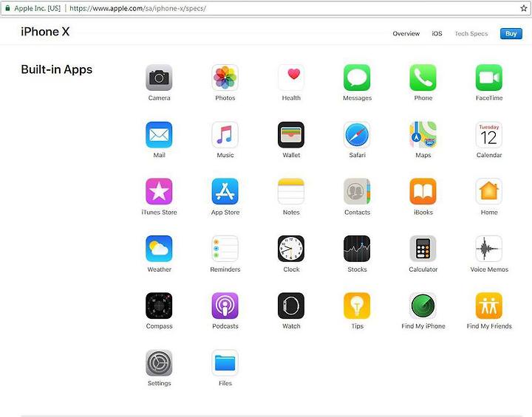Image resolution: width=532 pixels, height=417 pixels.
Task: Open the iBooks app icon
Action: [x=423, y=192]
